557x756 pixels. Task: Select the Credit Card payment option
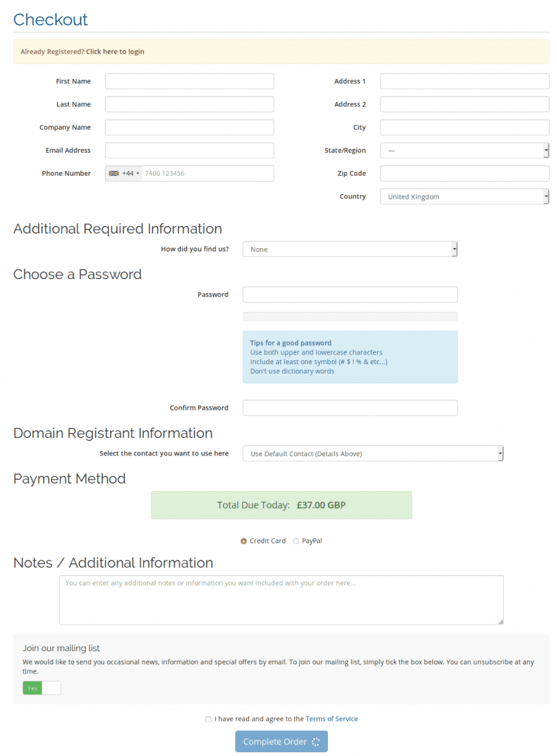[244, 541]
